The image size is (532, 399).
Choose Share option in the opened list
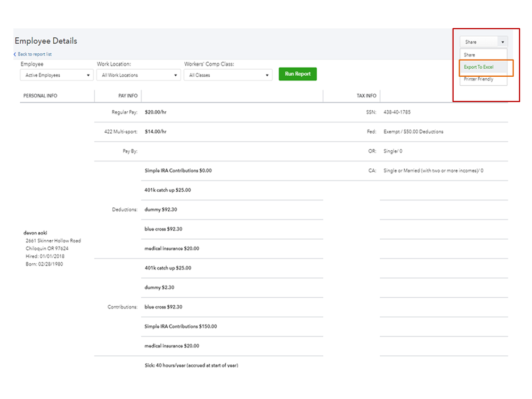tap(470, 55)
